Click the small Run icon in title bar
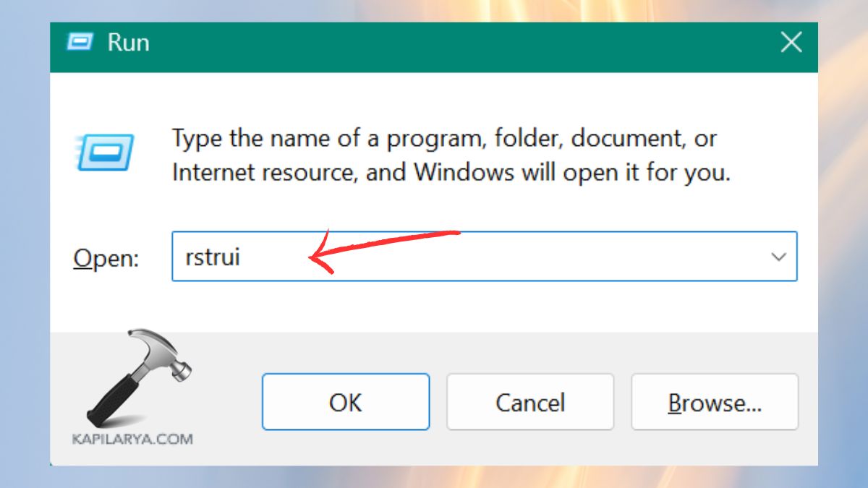868x488 pixels. 80,43
